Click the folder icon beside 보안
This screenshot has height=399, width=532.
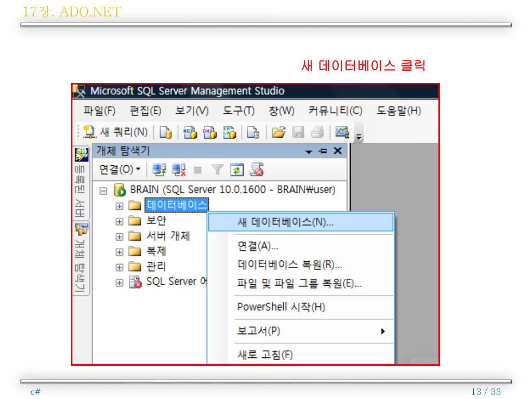click(135, 221)
